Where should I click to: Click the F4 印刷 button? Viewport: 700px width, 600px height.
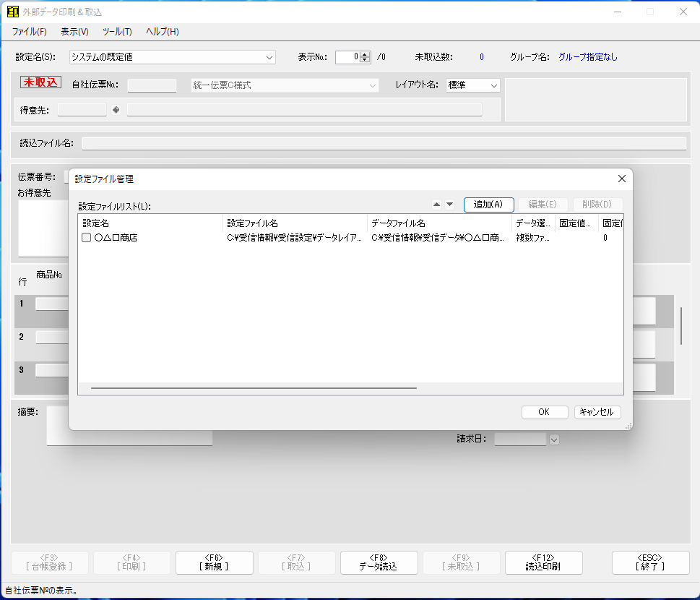point(132,562)
